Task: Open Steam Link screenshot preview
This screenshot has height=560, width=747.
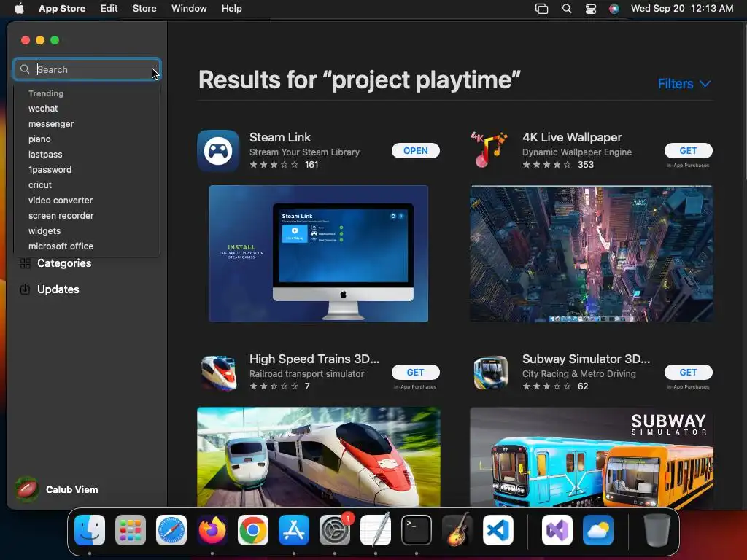Action: [319, 254]
